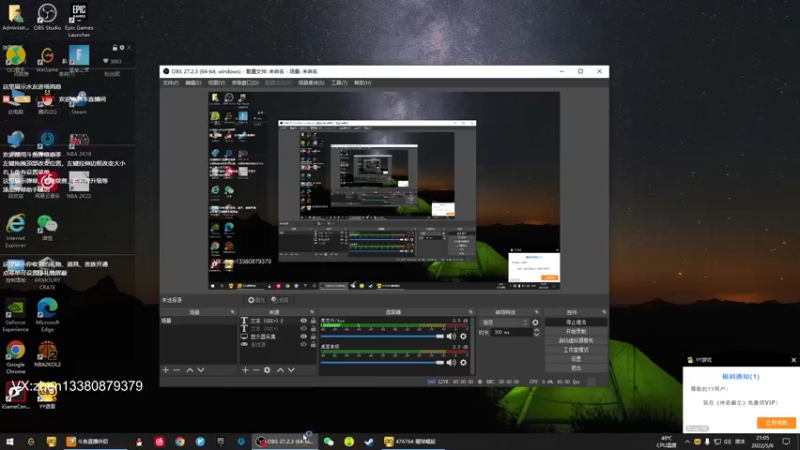Toggle visibility of second 文本 (GDI+) source
Image resolution: width=800 pixels, height=450 pixels.
(x=304, y=329)
